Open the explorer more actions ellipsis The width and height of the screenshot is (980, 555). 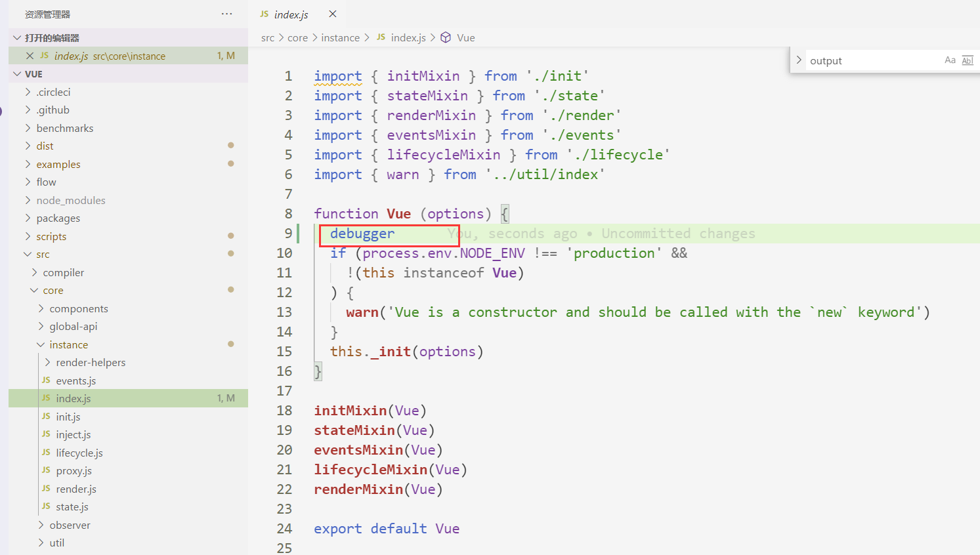(226, 14)
